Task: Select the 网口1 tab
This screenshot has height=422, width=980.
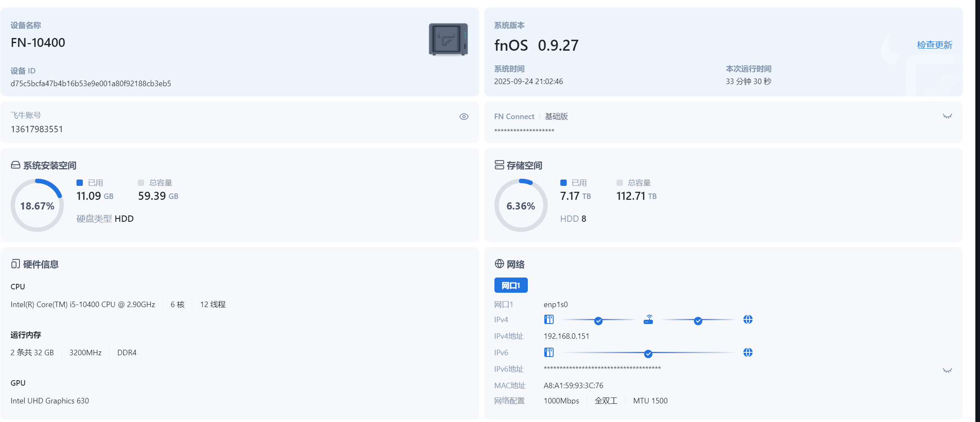Action: point(510,286)
